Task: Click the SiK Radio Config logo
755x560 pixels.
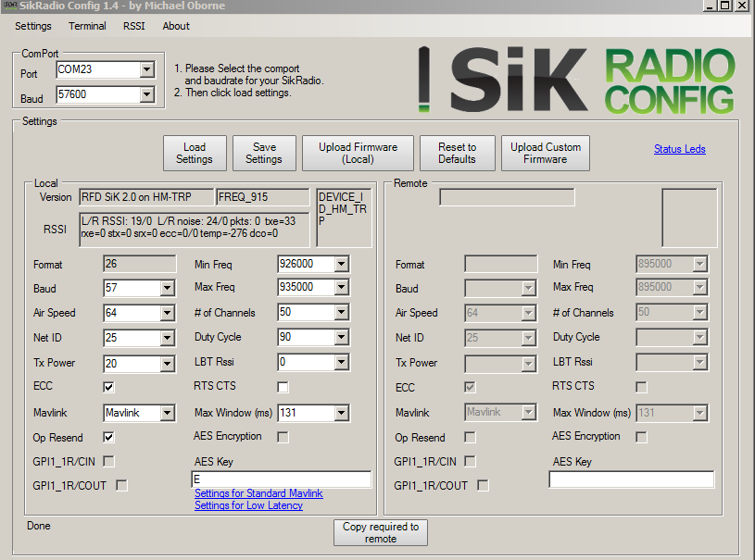Action: 576,80
